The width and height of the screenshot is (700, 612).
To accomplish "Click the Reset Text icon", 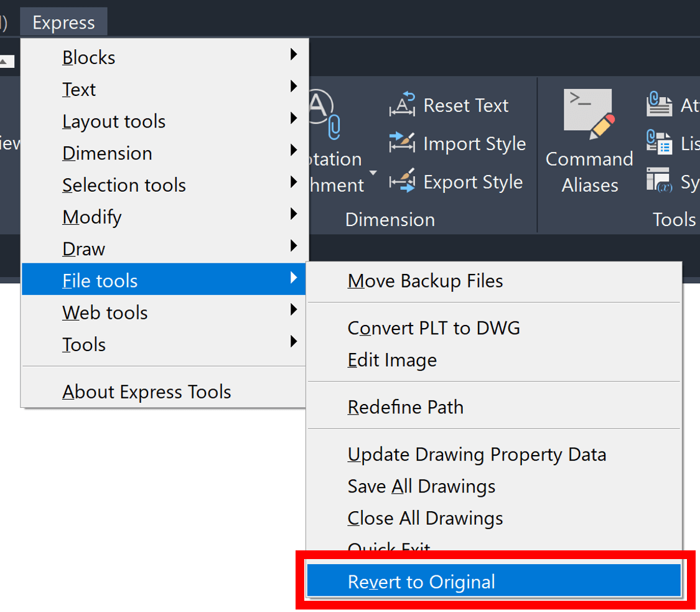I will pos(402,106).
